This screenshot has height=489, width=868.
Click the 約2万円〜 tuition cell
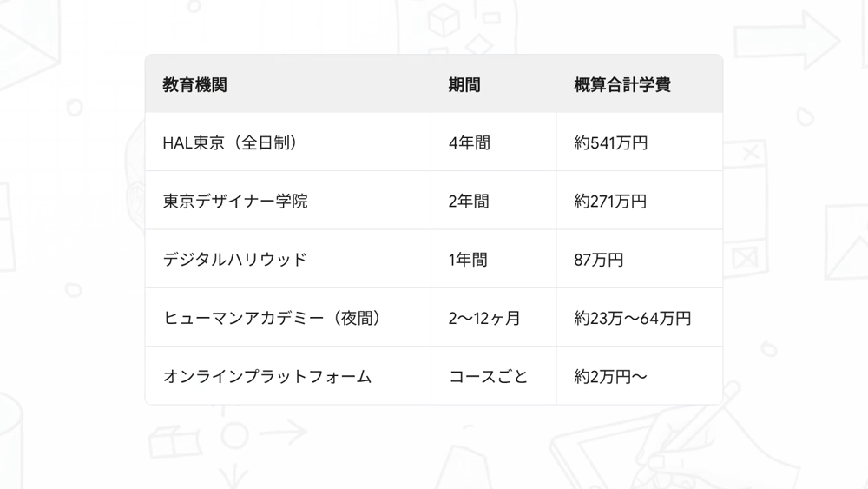click(611, 377)
